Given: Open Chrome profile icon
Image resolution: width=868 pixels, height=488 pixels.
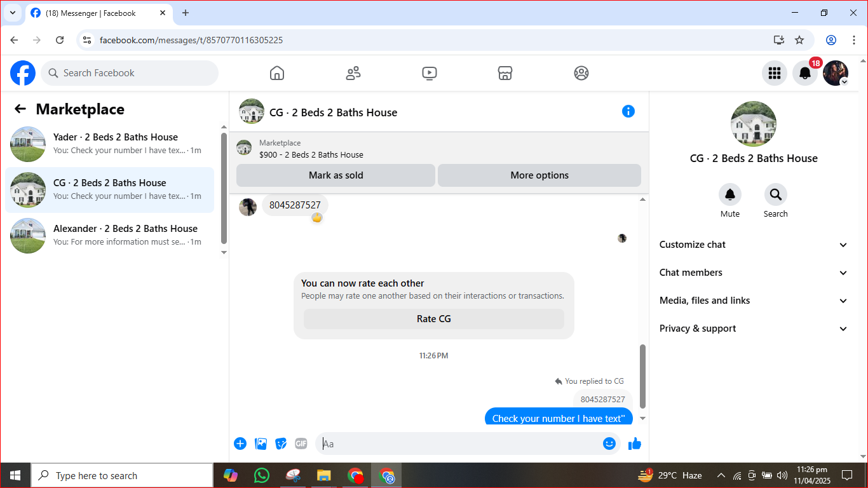Looking at the screenshot, I should (831, 40).
